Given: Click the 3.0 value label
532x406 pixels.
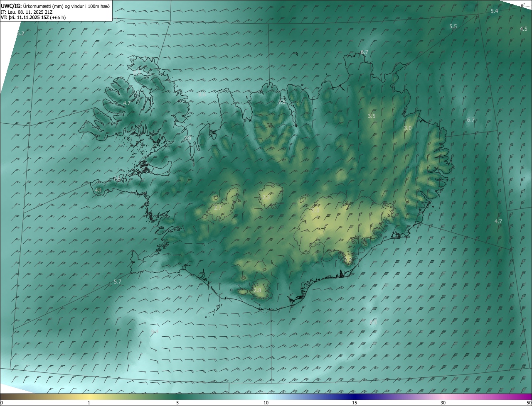Looking at the screenshot, I should 408,129.
